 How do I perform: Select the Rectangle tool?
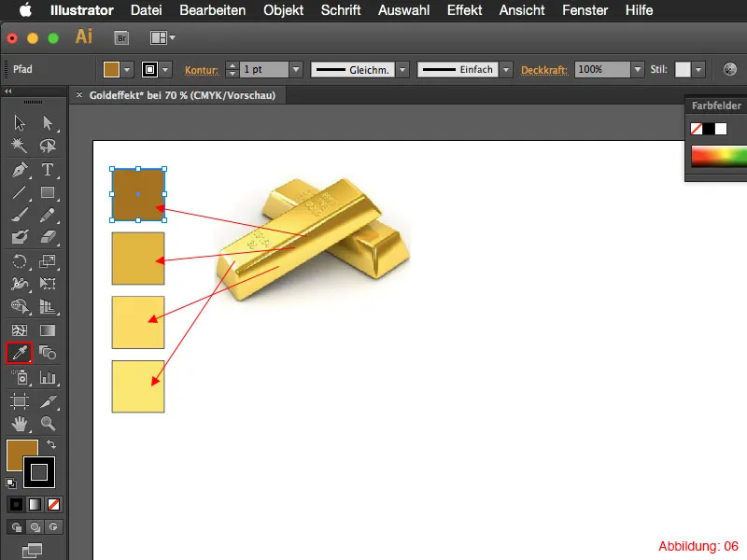[x=48, y=192]
